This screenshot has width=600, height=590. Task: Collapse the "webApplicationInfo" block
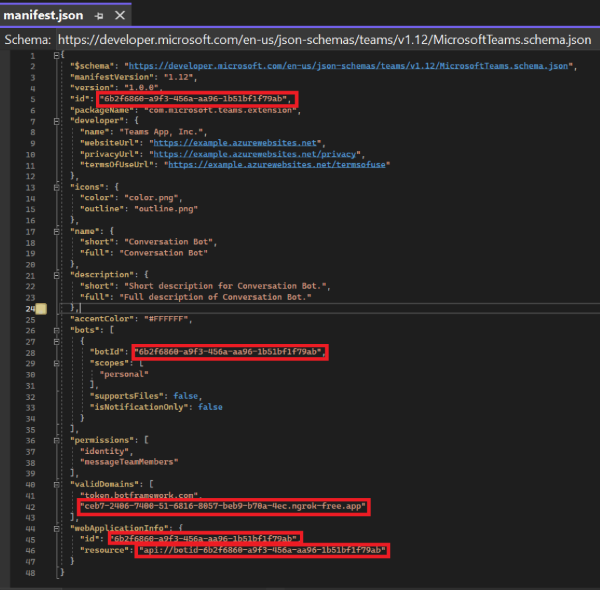point(56,528)
